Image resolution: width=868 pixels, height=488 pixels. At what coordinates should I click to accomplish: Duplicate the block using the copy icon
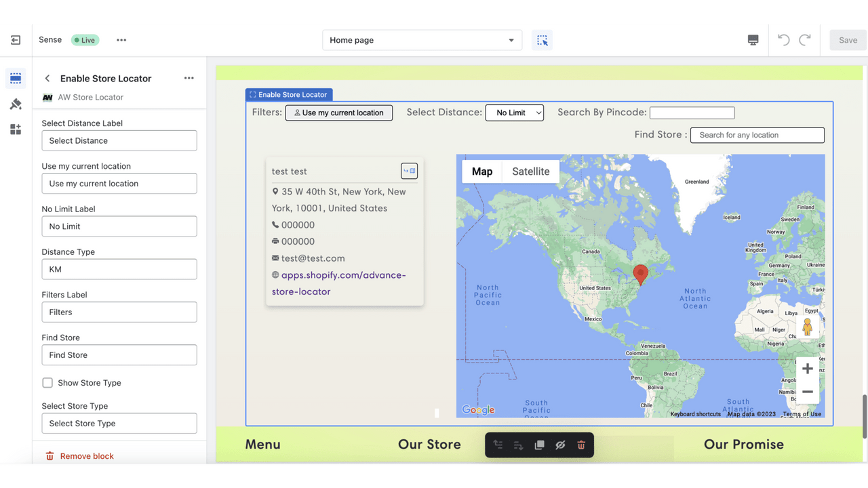(539, 445)
